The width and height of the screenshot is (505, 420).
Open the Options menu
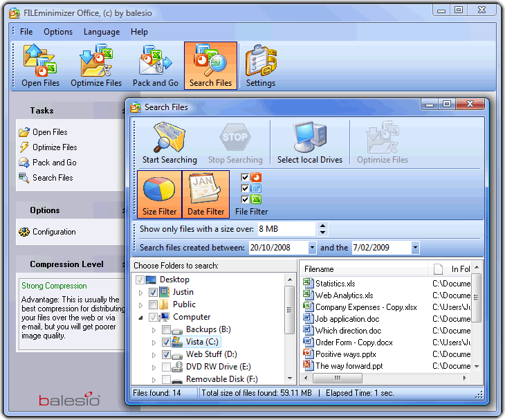click(58, 32)
